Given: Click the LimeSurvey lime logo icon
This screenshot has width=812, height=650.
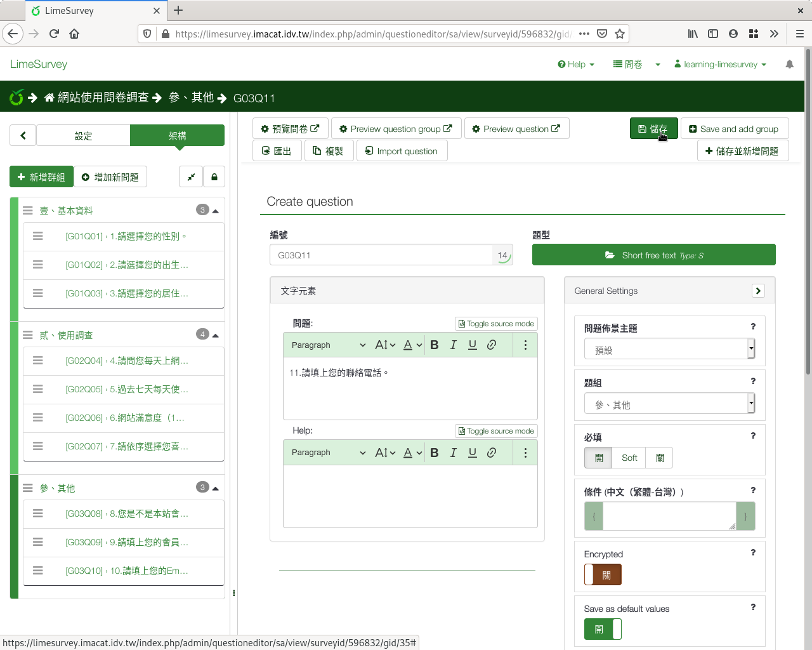Looking at the screenshot, I should point(16,97).
